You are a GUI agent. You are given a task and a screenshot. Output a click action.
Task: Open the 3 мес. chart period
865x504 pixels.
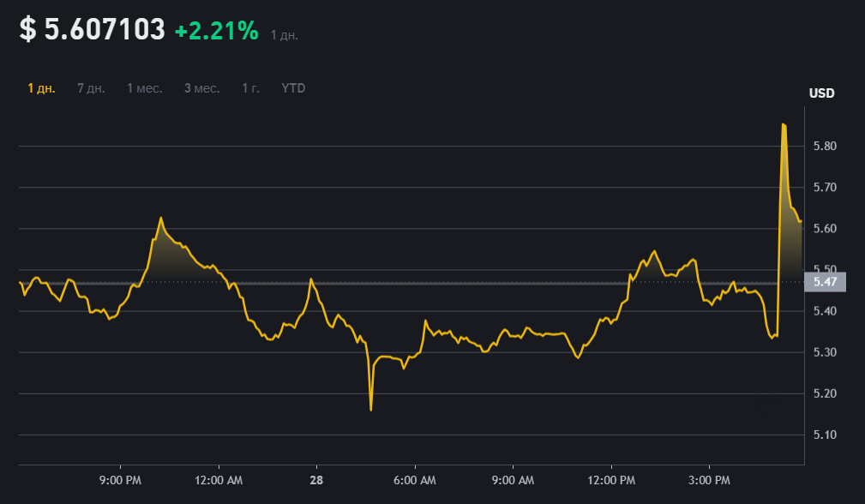point(201,88)
